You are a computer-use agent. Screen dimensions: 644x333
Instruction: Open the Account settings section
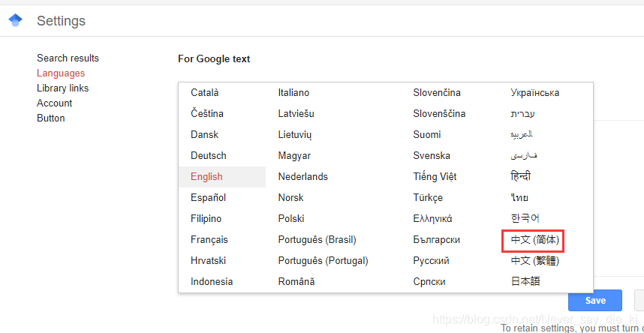pos(55,103)
